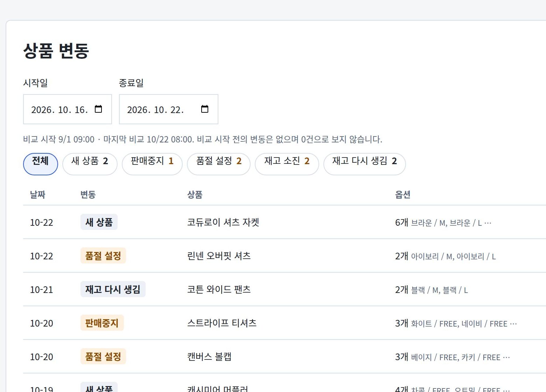
Task: Click the 비교 시작 9/1 09:00 info note
Action: pos(203,139)
